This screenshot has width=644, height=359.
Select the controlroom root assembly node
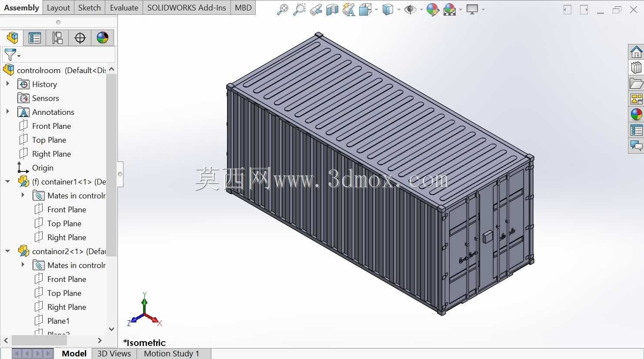[54, 70]
